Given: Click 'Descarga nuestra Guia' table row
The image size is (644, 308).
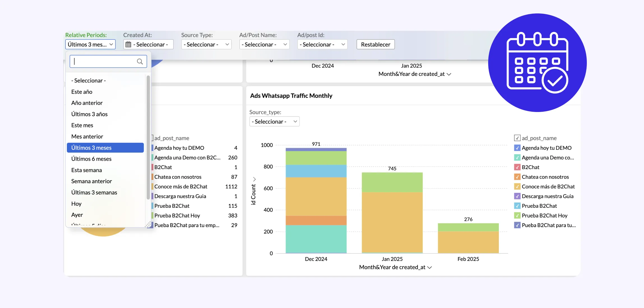Looking at the screenshot, I should [195, 196].
